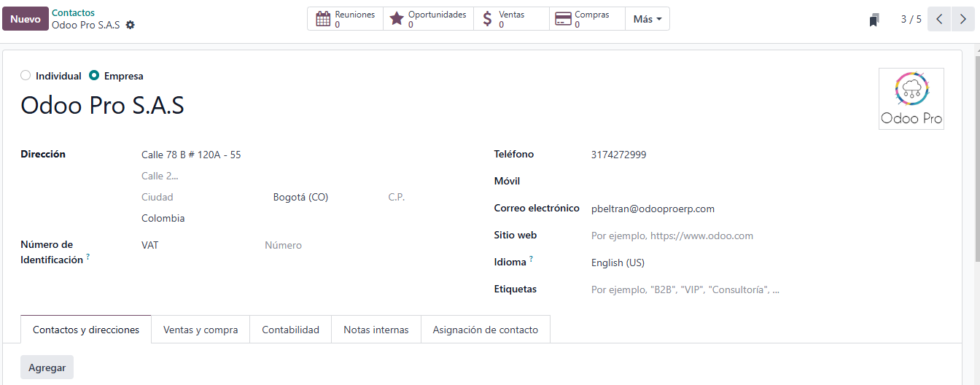Screen dimensions: 980x385
Task: Open the Notas internas tab
Action: [x=376, y=330]
